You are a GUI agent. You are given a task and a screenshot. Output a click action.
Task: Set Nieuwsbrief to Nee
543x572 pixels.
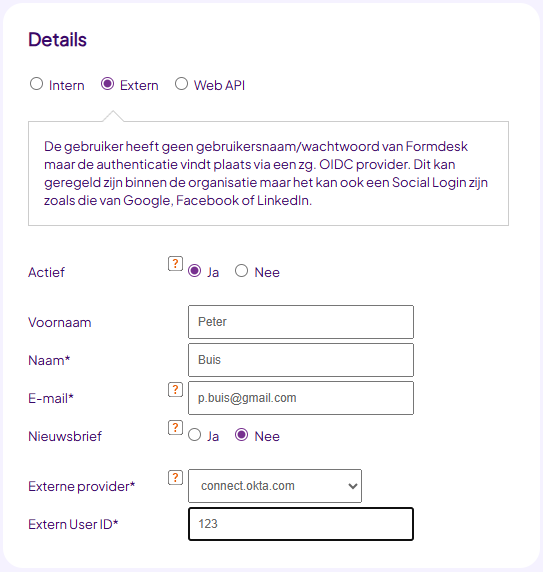[x=241, y=435]
